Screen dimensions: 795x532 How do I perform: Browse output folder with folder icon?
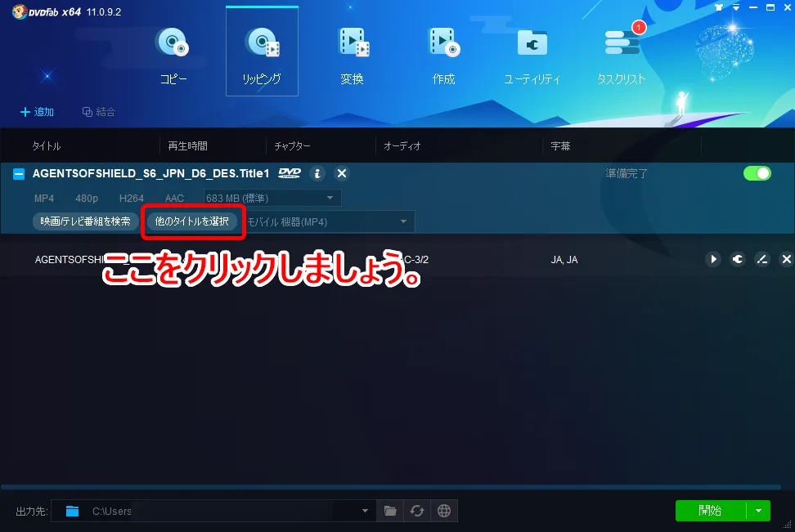390,511
